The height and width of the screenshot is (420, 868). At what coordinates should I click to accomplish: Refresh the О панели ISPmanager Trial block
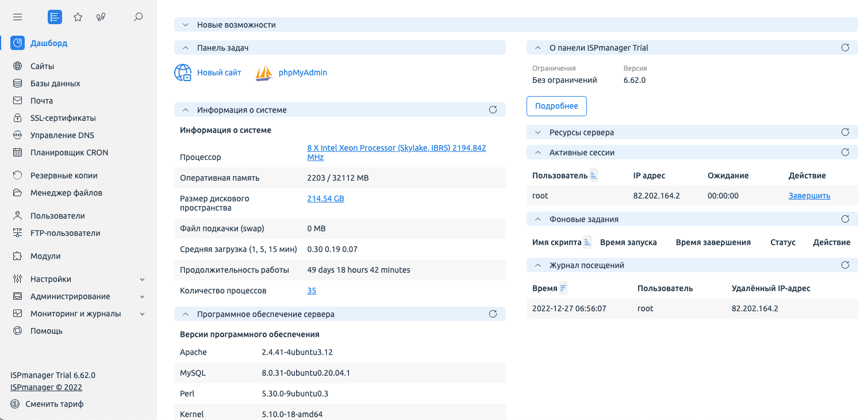click(845, 48)
